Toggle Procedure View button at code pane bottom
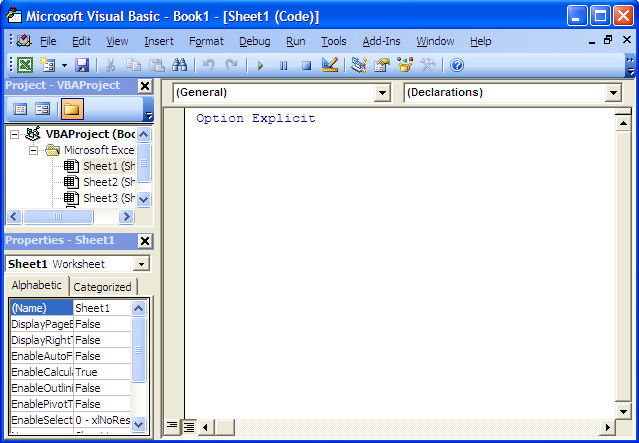639x443 pixels. (x=172, y=426)
